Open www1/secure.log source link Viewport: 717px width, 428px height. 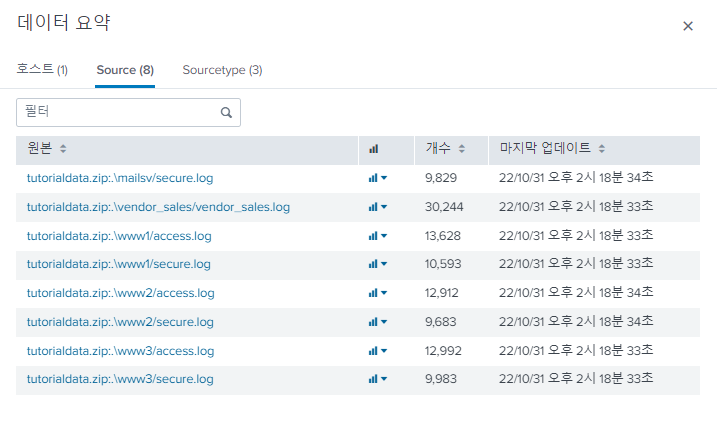click(x=118, y=264)
